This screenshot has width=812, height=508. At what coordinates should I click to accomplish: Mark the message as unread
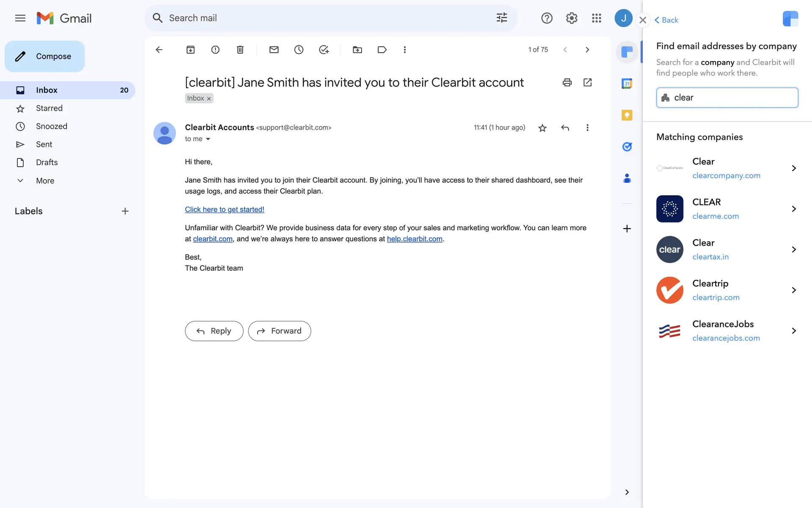pyautogui.click(x=274, y=50)
